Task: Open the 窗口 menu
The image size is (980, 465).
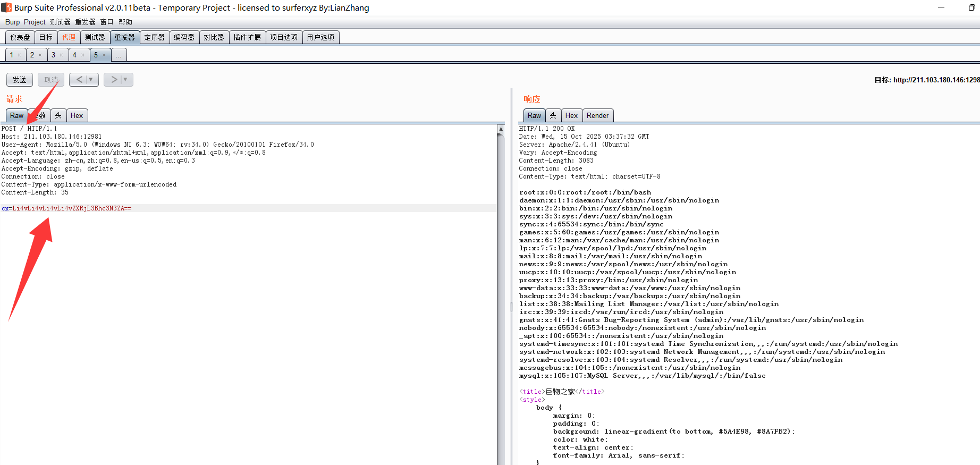Action: tap(107, 22)
